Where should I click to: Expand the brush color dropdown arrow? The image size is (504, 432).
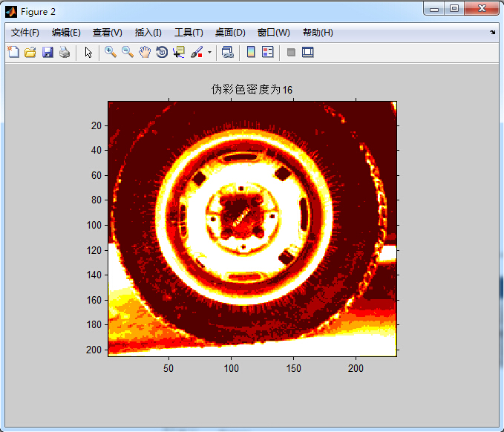tap(209, 52)
